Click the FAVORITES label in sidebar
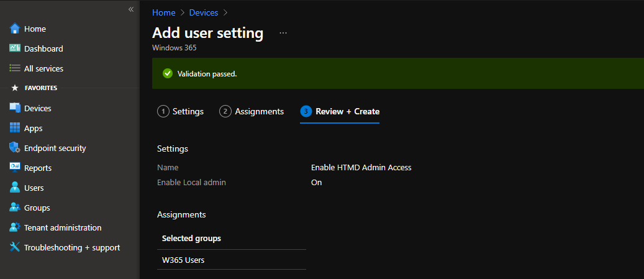 pyautogui.click(x=40, y=88)
